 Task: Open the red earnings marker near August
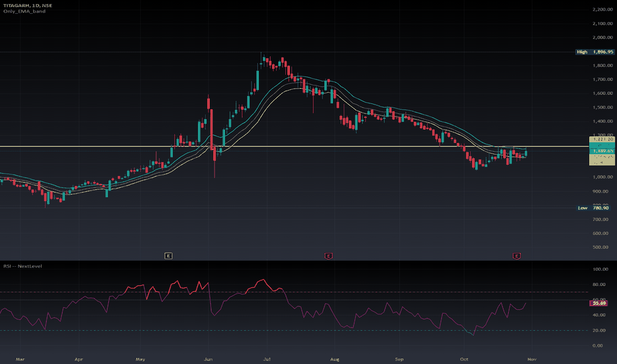328,255
